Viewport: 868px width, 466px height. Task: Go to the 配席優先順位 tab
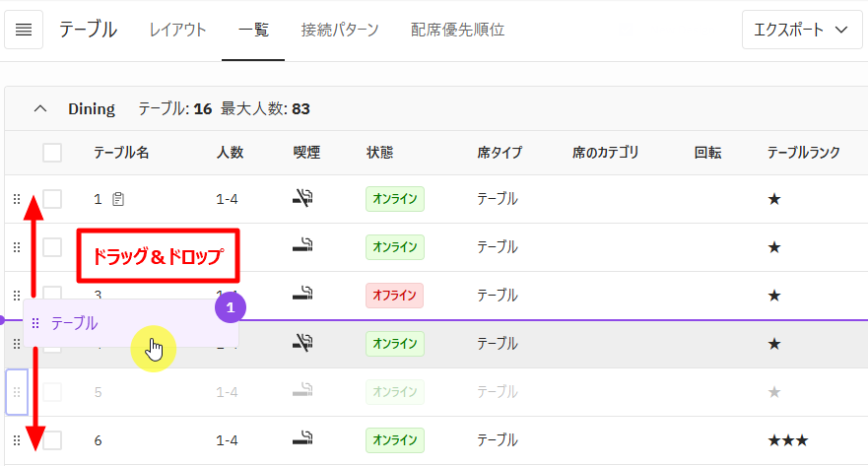(x=458, y=30)
